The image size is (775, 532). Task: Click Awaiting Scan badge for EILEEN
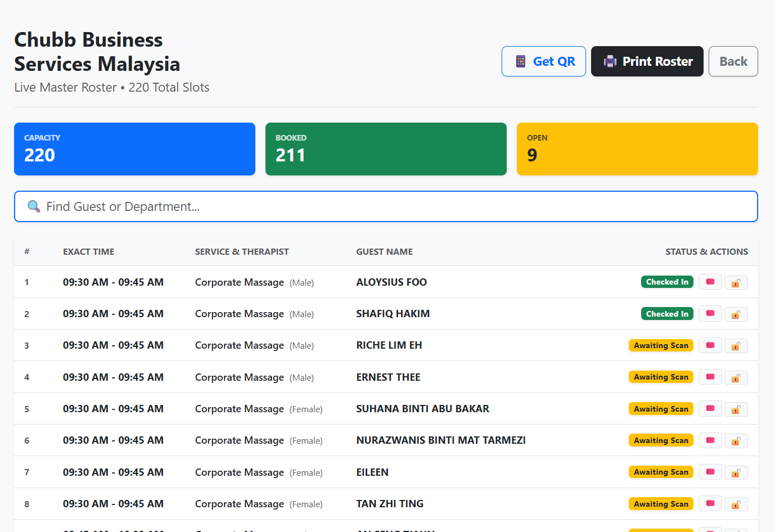[x=661, y=472]
